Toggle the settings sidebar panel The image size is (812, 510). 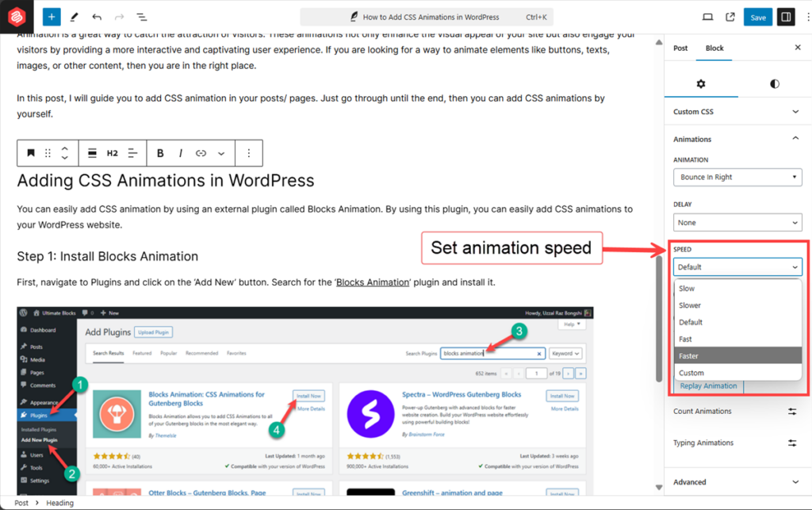click(x=786, y=17)
